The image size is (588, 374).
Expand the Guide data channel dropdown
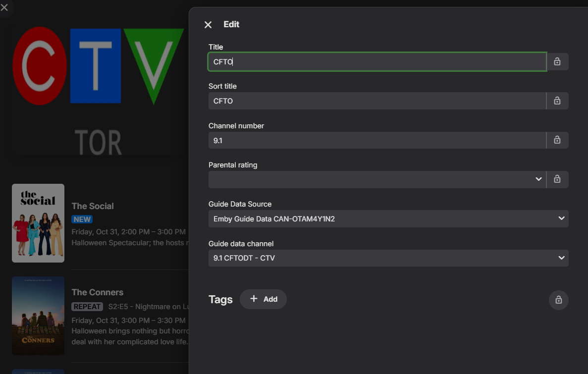coord(388,258)
